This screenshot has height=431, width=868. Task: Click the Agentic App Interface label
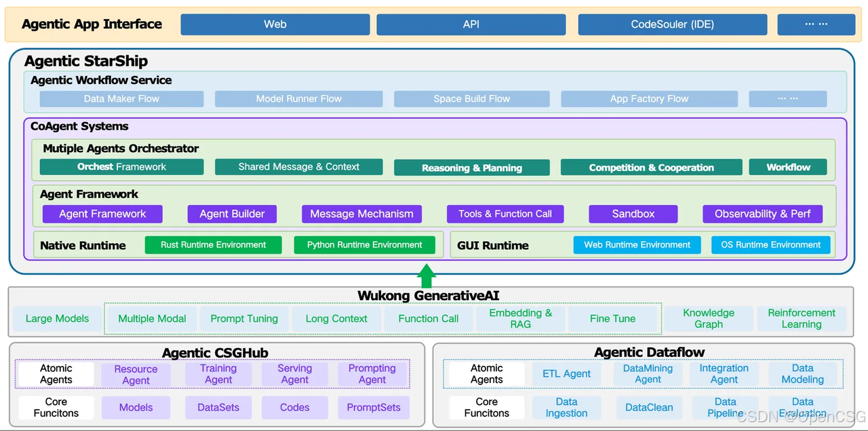92,24
